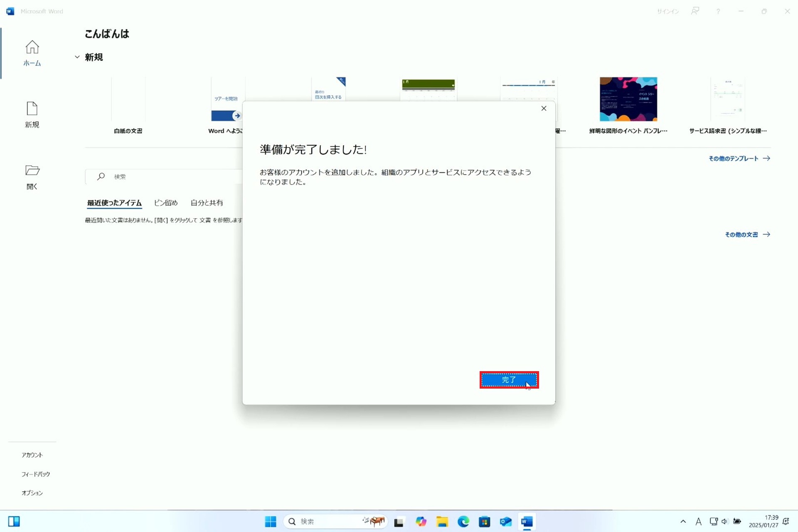Click the magnifier icon in document search

click(101, 177)
